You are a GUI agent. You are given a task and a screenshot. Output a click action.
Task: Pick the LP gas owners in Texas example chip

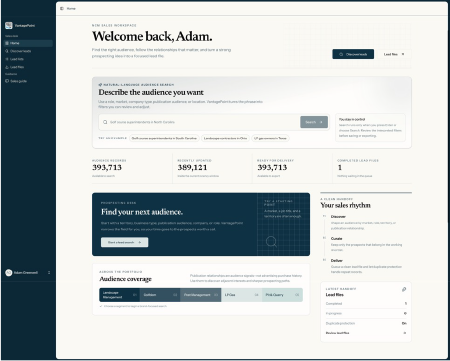tap(270, 138)
